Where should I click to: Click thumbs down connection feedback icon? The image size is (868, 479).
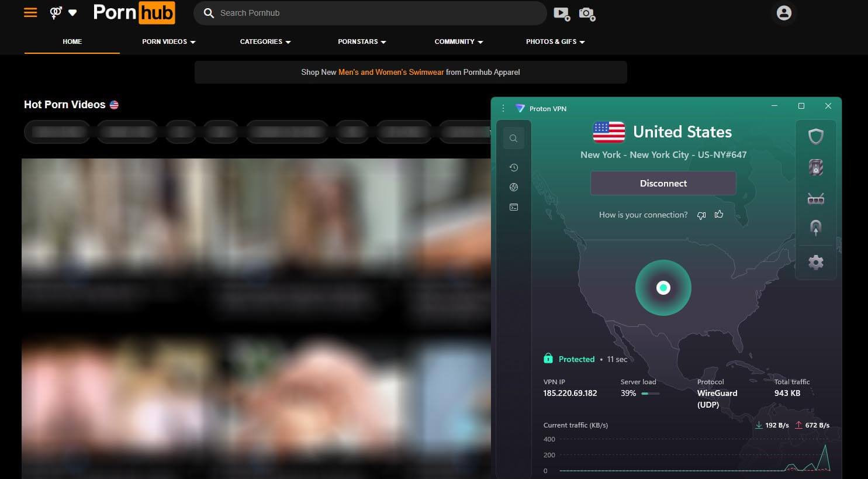(x=701, y=215)
